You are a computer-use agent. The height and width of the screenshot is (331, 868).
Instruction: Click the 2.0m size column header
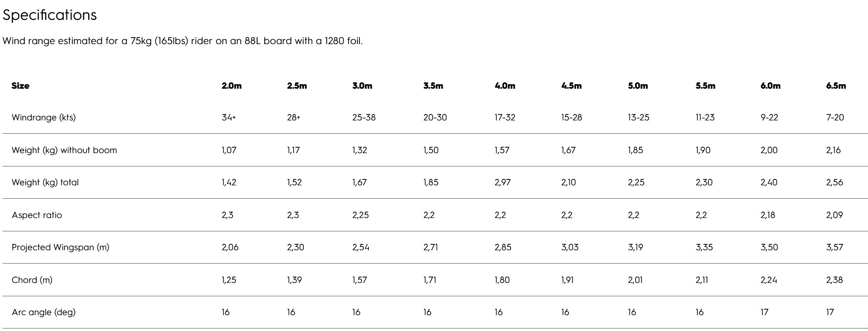click(231, 86)
